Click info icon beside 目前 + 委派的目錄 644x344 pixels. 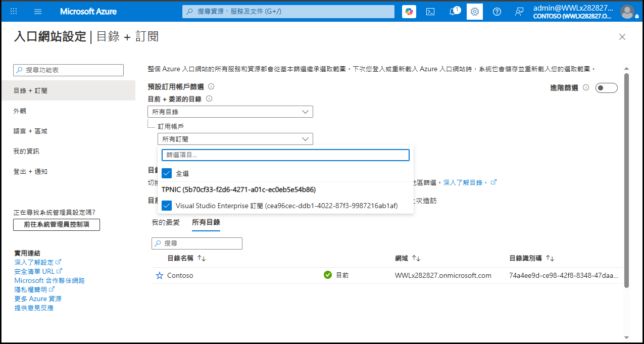pos(209,99)
